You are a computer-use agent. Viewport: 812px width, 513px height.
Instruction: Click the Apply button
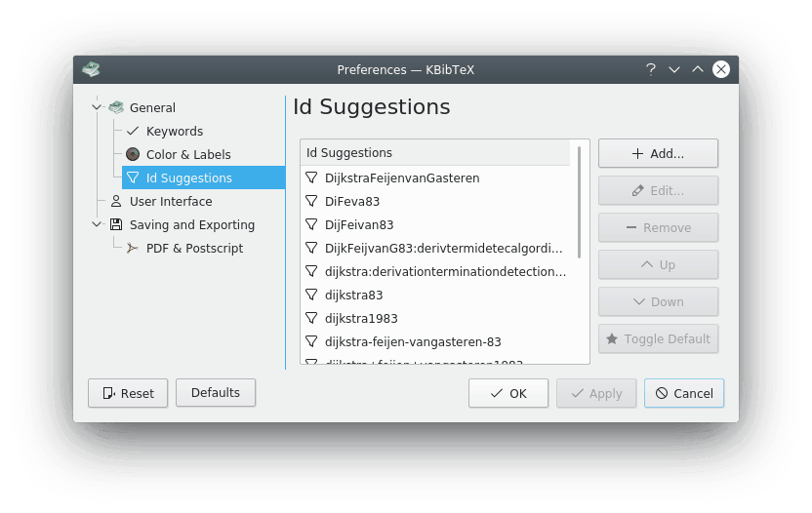pyautogui.click(x=596, y=393)
